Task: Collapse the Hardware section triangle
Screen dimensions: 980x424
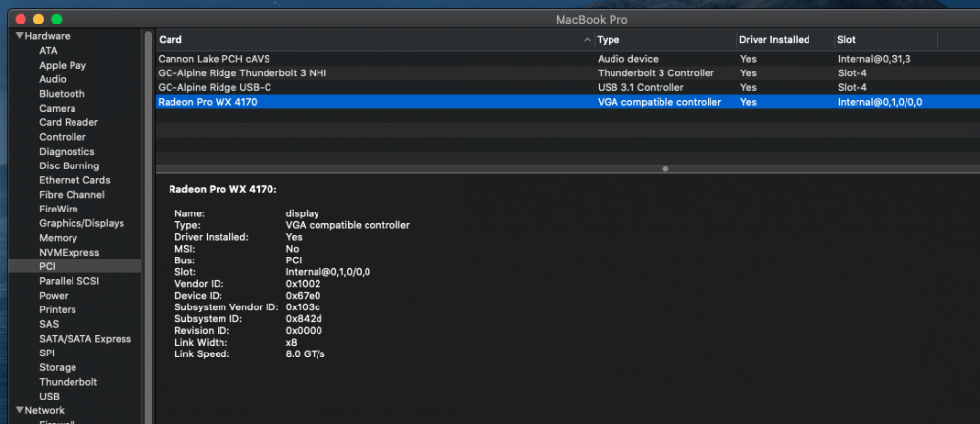Action: pos(20,36)
